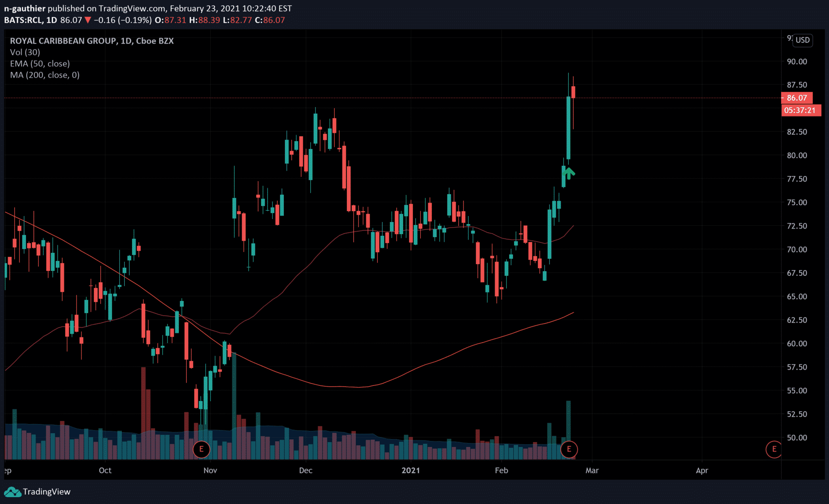This screenshot has height=504, width=829.
Task: Click the Nov label on time axis
Action: pyautogui.click(x=210, y=470)
